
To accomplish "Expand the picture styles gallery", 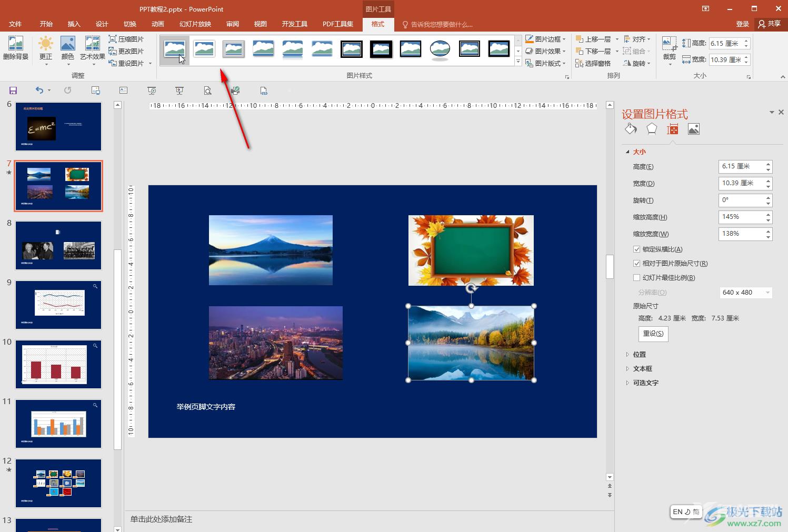I will [x=518, y=62].
